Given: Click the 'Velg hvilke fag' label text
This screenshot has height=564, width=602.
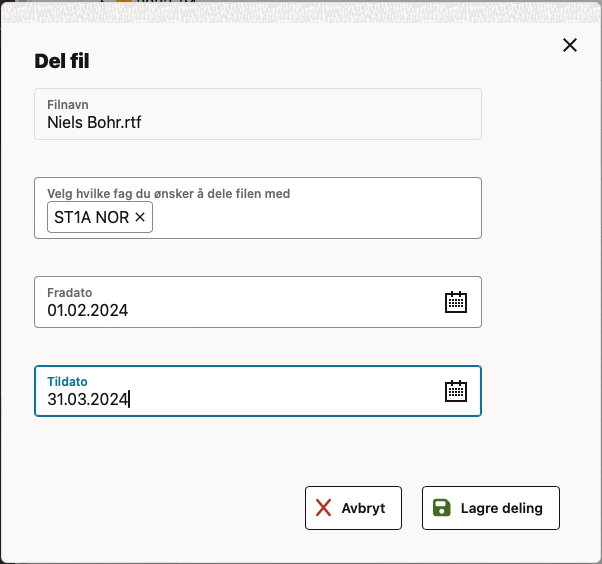Looking at the screenshot, I should click(168, 193).
